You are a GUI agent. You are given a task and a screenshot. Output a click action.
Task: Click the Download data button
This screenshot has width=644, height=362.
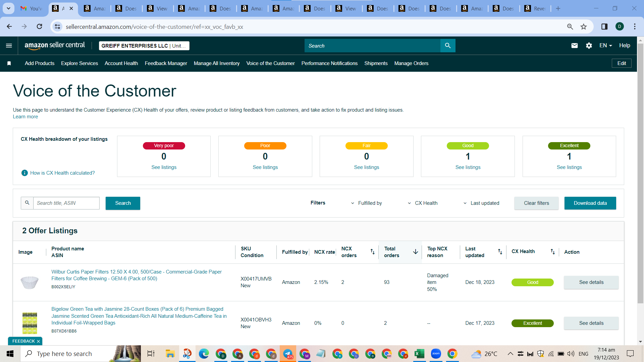590,203
